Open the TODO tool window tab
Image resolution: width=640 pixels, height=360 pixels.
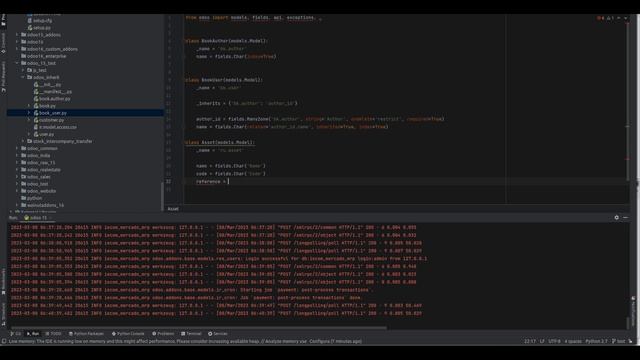pos(53,333)
